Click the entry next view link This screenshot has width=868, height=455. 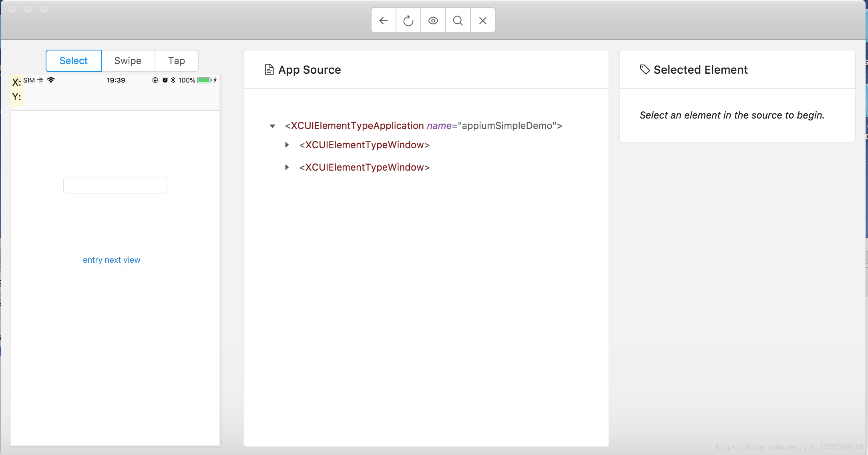click(111, 260)
